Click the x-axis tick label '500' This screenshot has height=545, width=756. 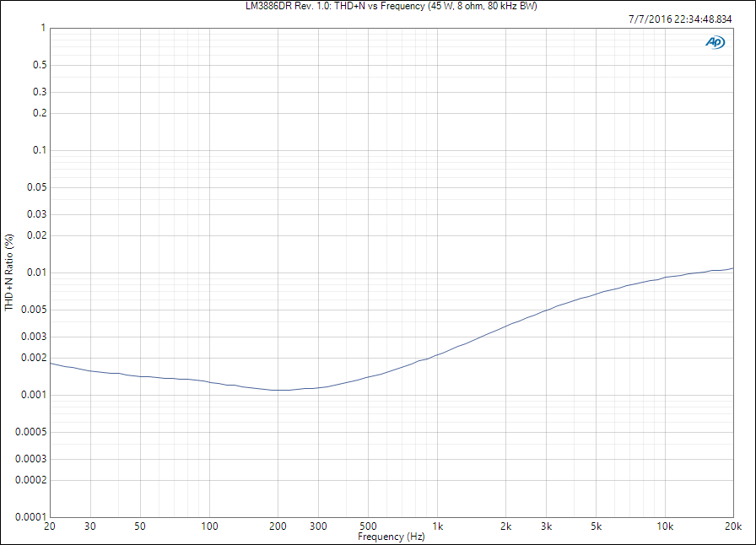pos(369,526)
